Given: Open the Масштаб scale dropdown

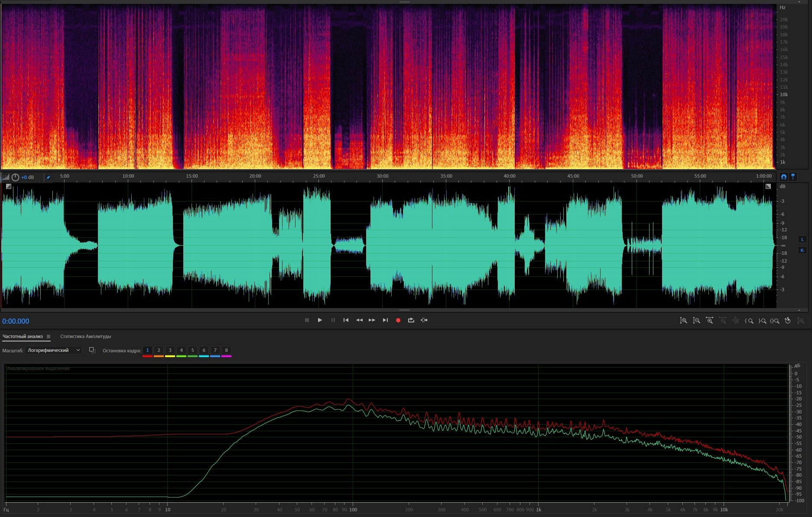Looking at the screenshot, I should click(53, 350).
